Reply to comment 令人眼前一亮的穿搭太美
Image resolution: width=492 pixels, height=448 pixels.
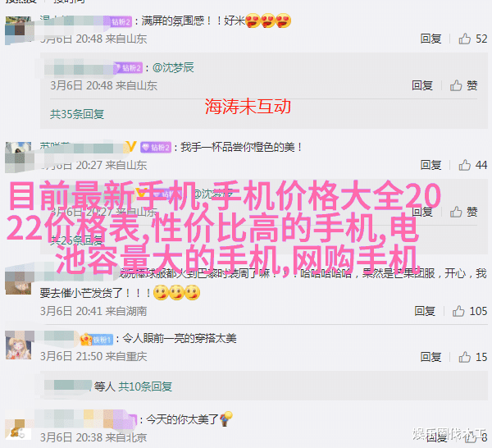[430, 357]
